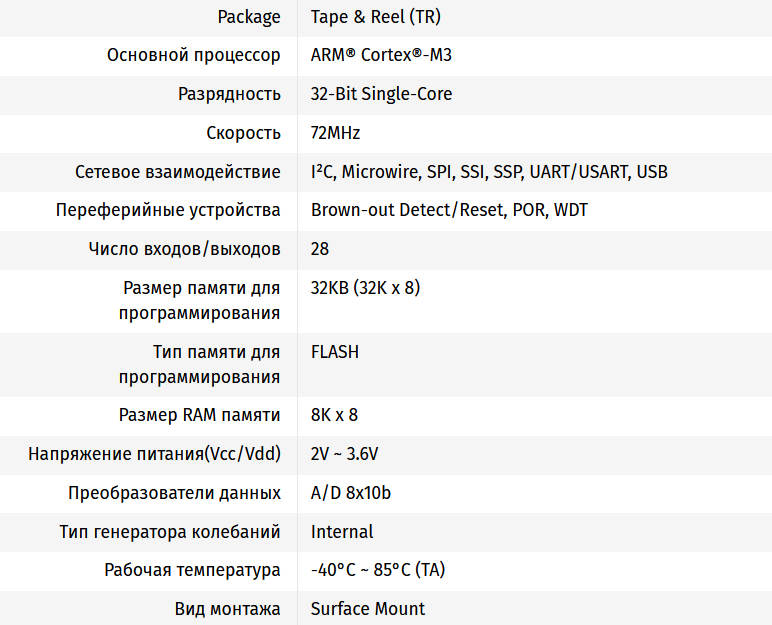The image size is (772, 625).
Task: Click the '-40°C ~ 85°C (TA)' temperature value
Action: tap(378, 571)
